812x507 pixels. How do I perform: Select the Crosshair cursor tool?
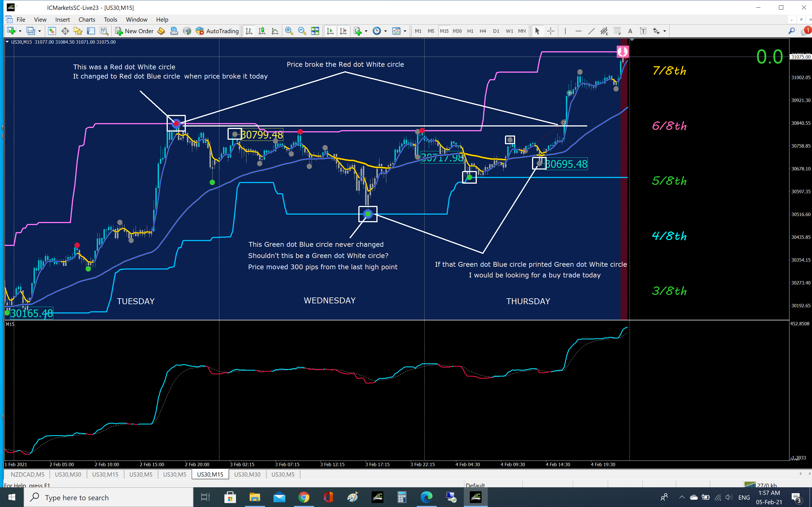pos(550,31)
